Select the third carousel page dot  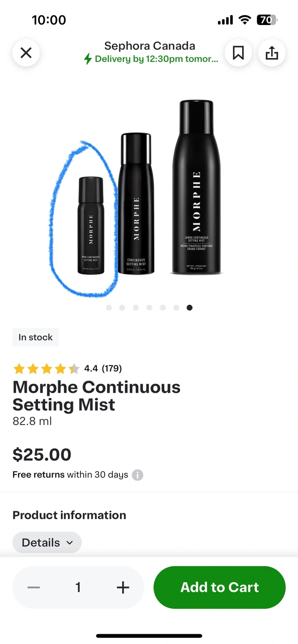[x=136, y=308]
